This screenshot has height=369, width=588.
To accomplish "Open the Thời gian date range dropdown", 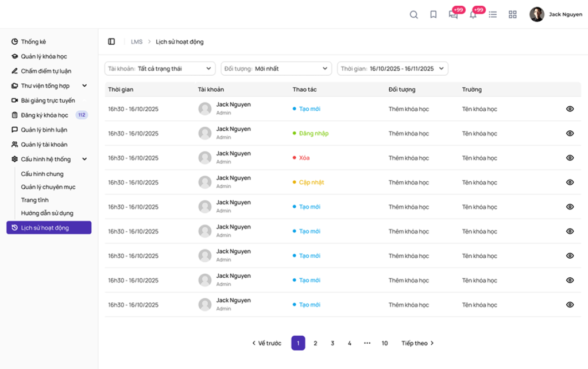I will (392, 69).
